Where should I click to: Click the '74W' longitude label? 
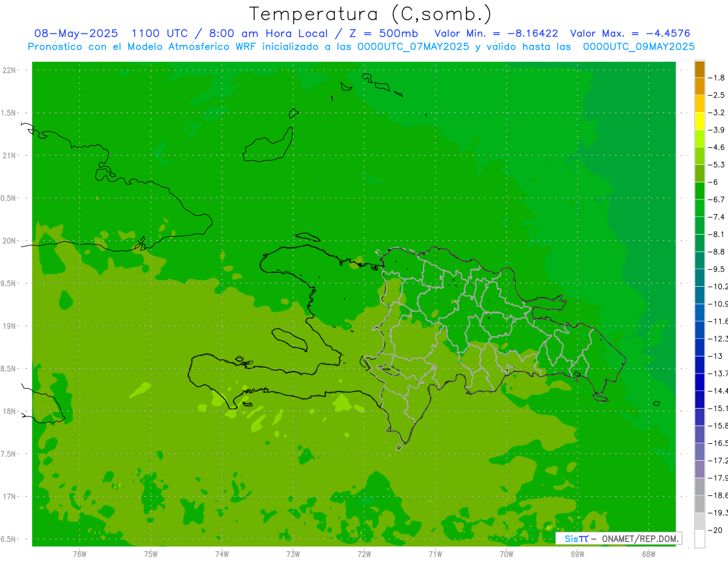(222, 554)
